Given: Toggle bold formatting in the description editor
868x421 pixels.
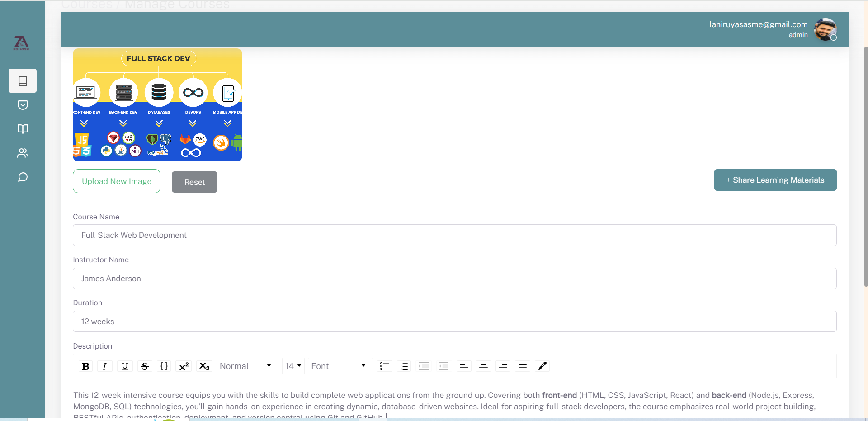Looking at the screenshot, I should [85, 366].
